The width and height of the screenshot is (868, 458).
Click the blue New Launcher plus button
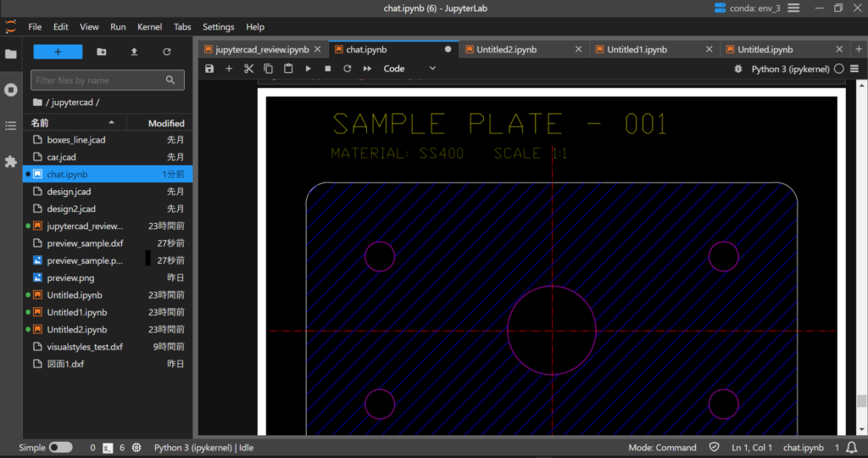[58, 52]
